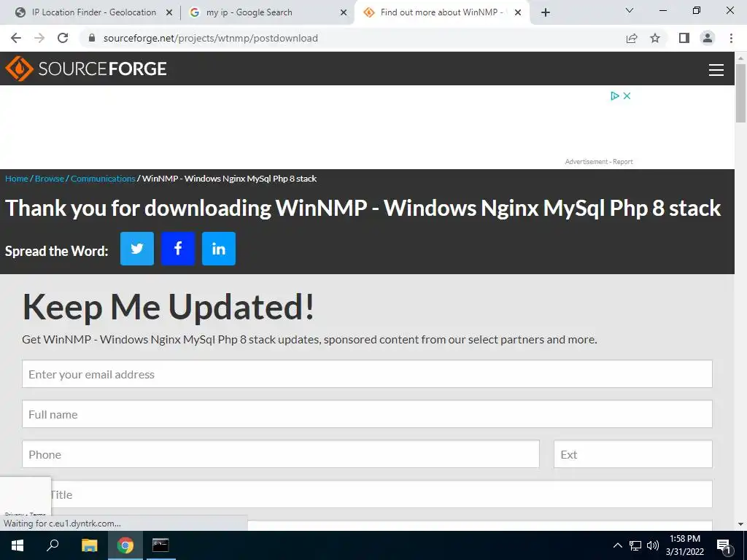Image resolution: width=747 pixels, height=560 pixels.
Task: Show hidden system tray icons
Action: click(617, 545)
